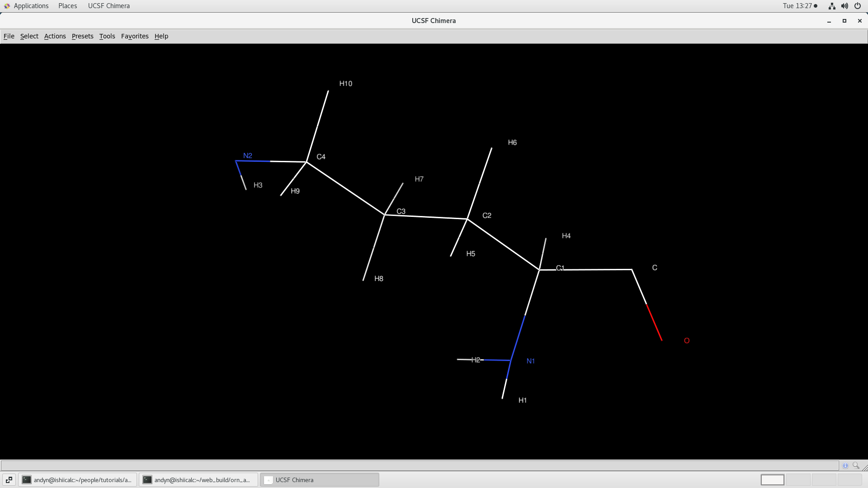Open the File menu
This screenshot has width=868, height=488.
(9, 36)
